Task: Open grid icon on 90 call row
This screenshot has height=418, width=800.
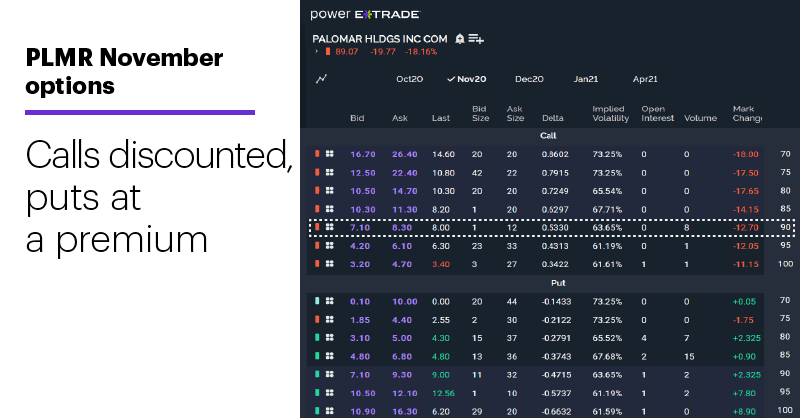Action: (330, 227)
